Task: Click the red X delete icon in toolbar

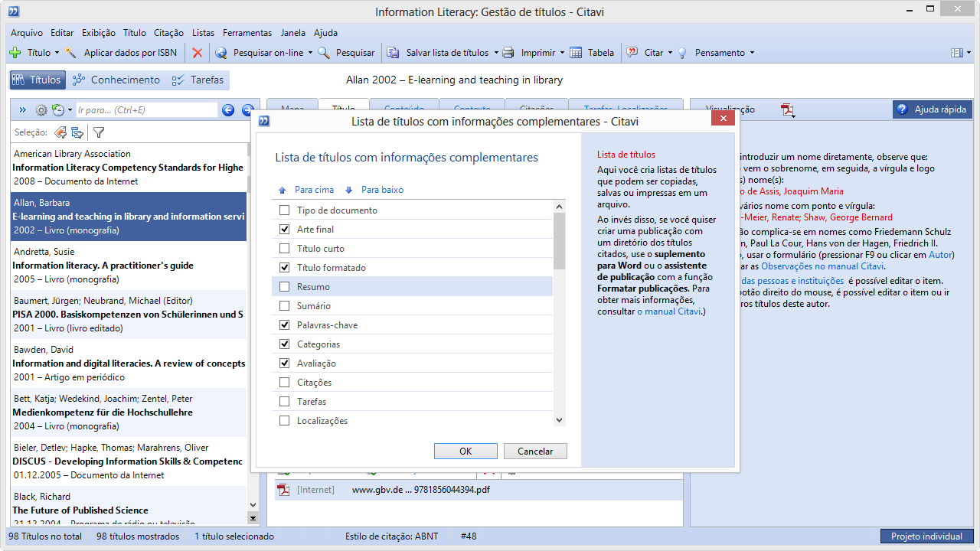Action: [198, 53]
